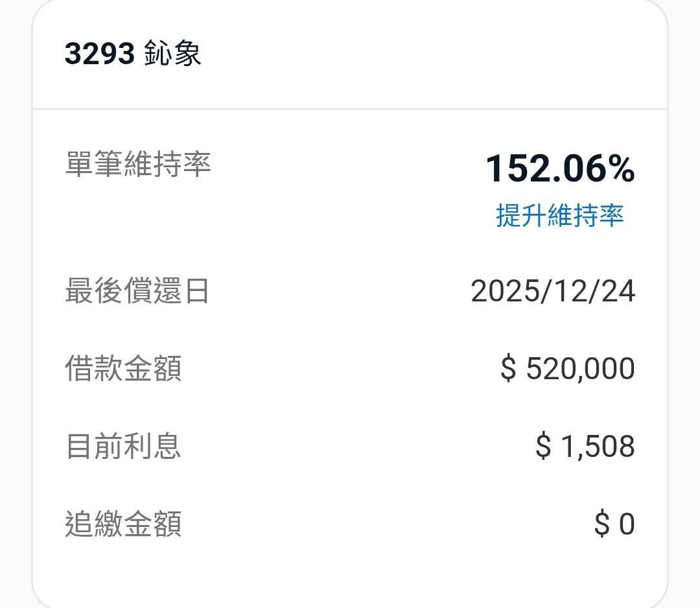Select the 追繳金額 label
700x608 pixels.
123,523
